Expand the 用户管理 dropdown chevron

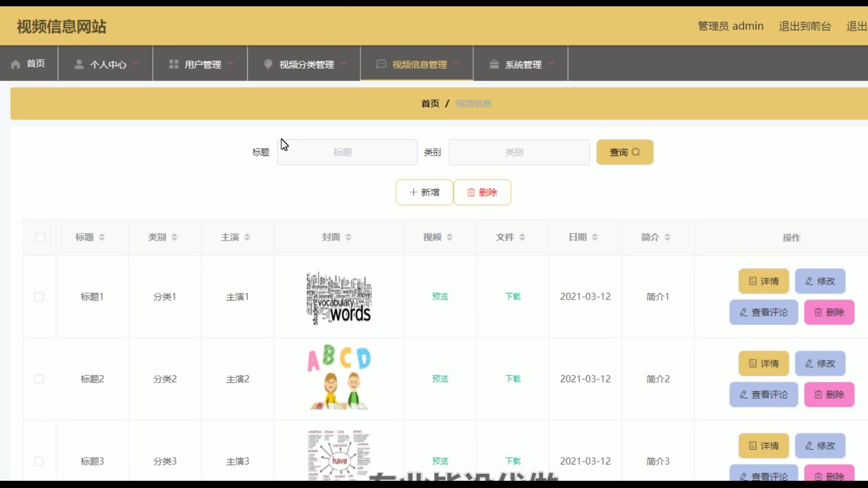click(231, 64)
